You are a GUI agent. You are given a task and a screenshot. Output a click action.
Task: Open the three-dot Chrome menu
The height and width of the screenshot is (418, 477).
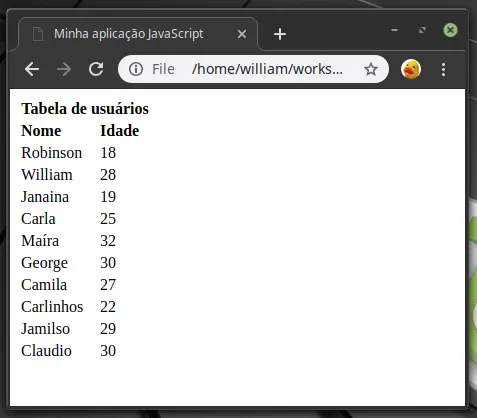pyautogui.click(x=443, y=69)
